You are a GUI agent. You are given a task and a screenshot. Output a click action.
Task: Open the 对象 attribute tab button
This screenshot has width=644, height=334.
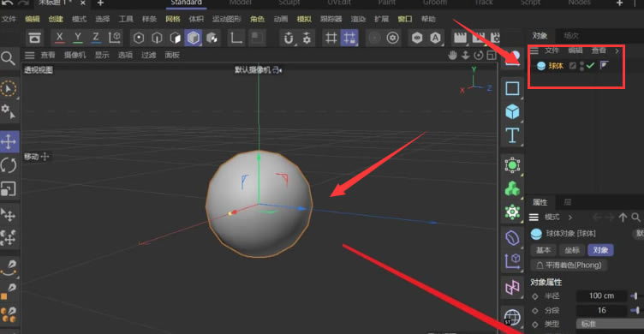coord(600,250)
